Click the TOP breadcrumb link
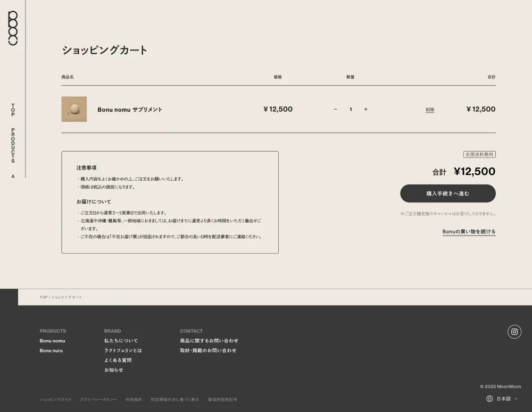The image size is (532, 412). tap(43, 297)
